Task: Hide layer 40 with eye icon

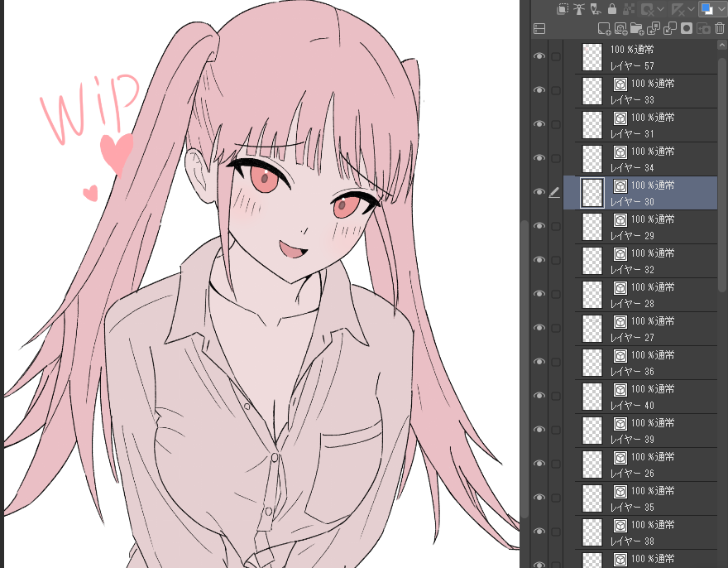Action: (x=539, y=396)
